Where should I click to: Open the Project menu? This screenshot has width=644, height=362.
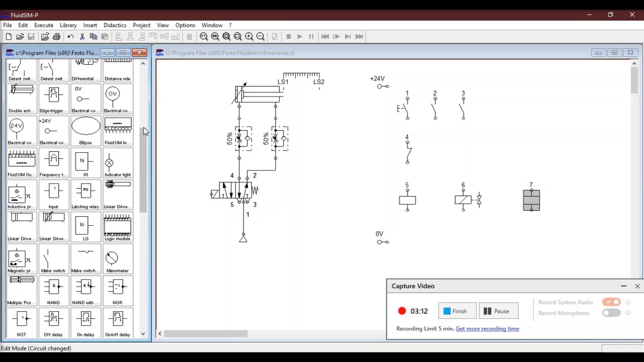tap(141, 25)
